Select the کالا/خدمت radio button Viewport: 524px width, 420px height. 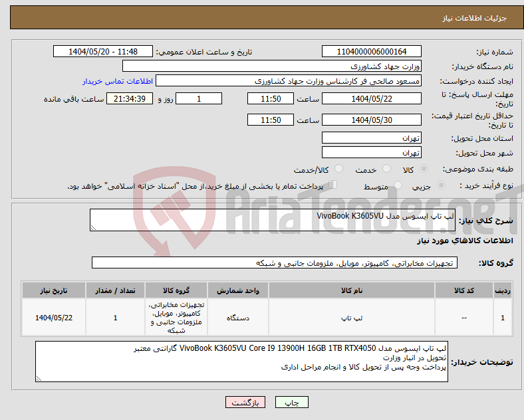pyautogui.click(x=338, y=169)
